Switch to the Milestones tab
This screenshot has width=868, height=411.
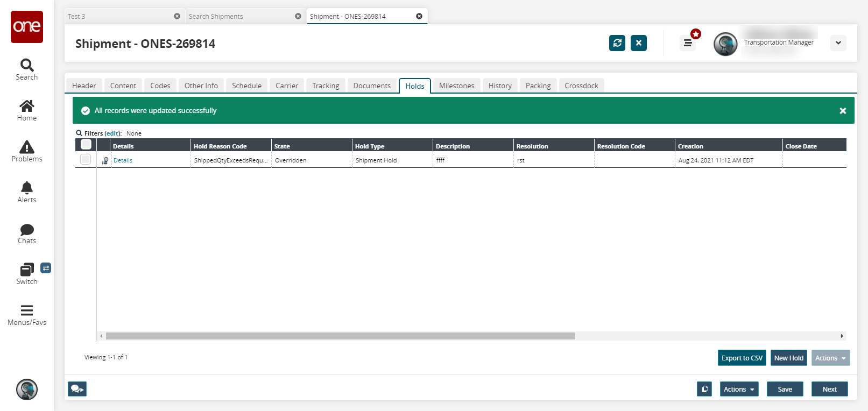pos(456,86)
